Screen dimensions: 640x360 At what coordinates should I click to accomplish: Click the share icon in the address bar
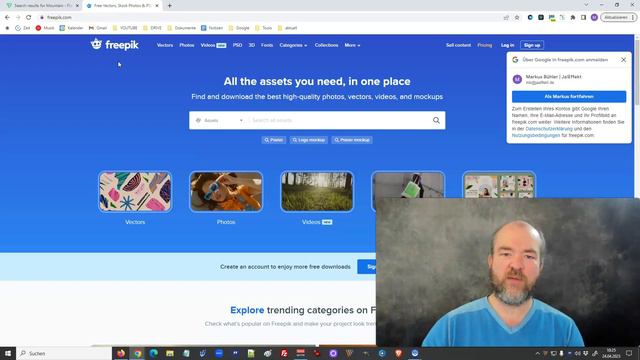click(506, 18)
